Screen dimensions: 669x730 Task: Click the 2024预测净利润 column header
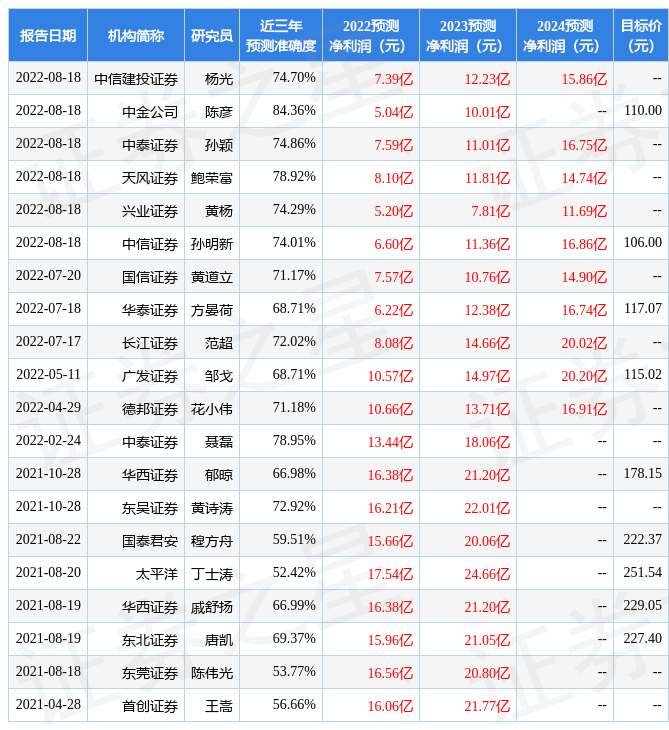click(565, 35)
